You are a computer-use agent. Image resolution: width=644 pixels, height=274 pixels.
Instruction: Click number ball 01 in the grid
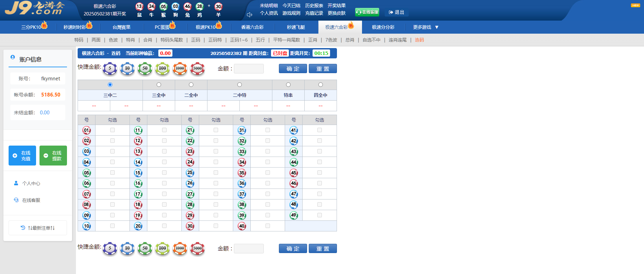[x=87, y=130]
